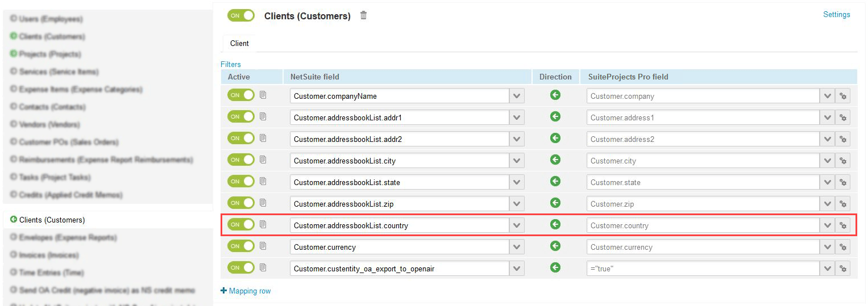Expand the addressbookList.city NetSuite field dropdown
Screen dimensions: 868x306
tap(517, 161)
